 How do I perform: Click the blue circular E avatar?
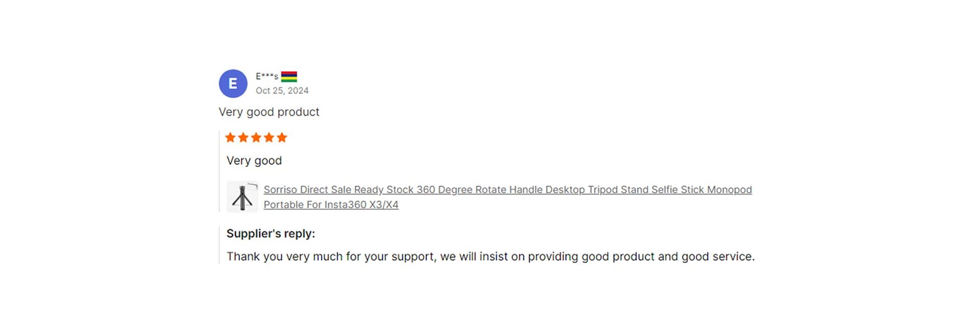point(233,84)
